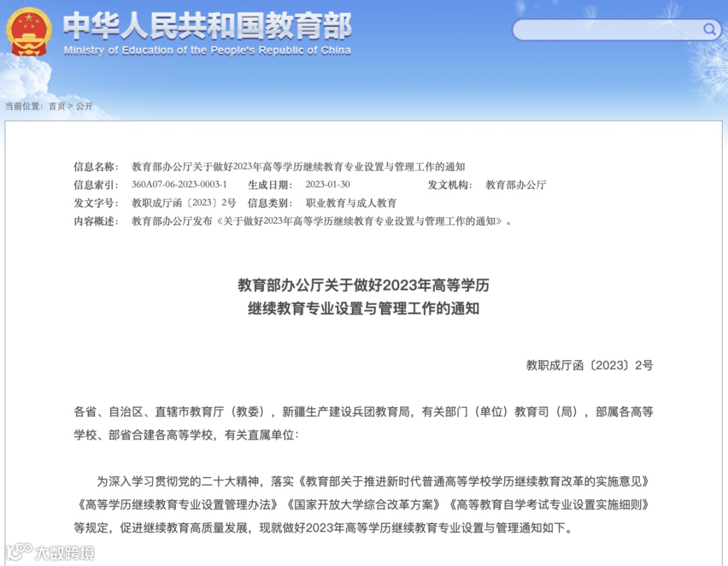728x566 pixels.
Task: Click the date value 2023-01-30
Action: click(x=328, y=184)
